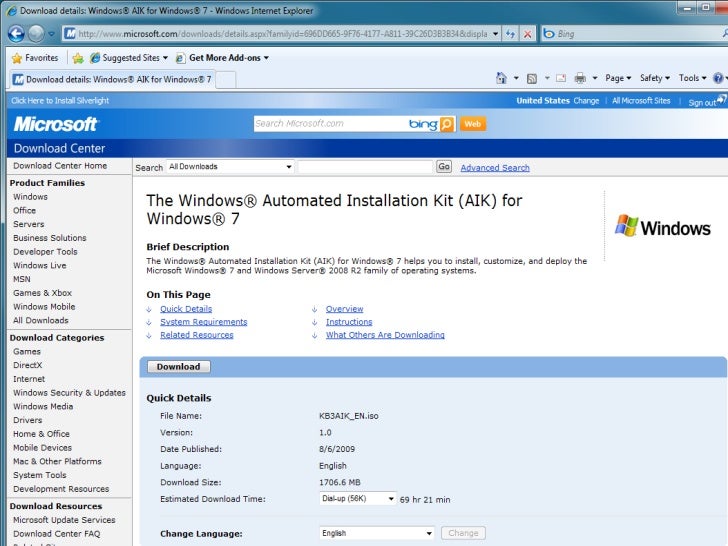Open What Others Are Downloading link
Image resolution: width=728 pixels, height=546 pixels.
(x=385, y=335)
